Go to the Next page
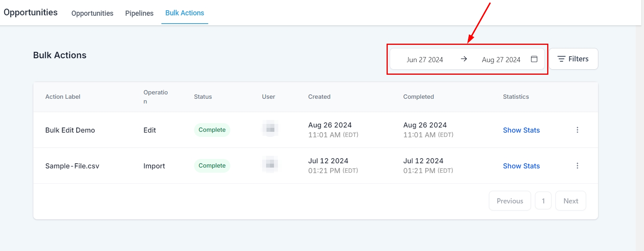644x251 pixels. (x=570, y=201)
